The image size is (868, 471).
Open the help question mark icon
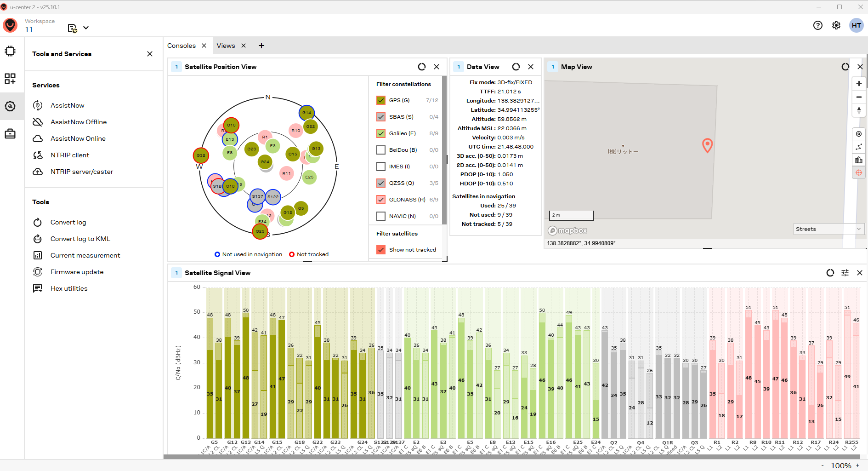point(817,25)
